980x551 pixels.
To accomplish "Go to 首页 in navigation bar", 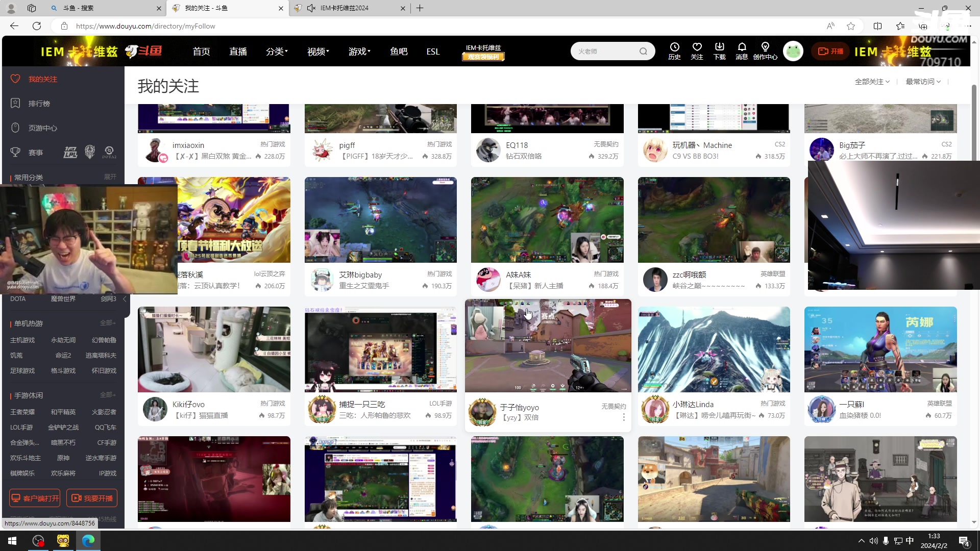I will click(x=201, y=52).
